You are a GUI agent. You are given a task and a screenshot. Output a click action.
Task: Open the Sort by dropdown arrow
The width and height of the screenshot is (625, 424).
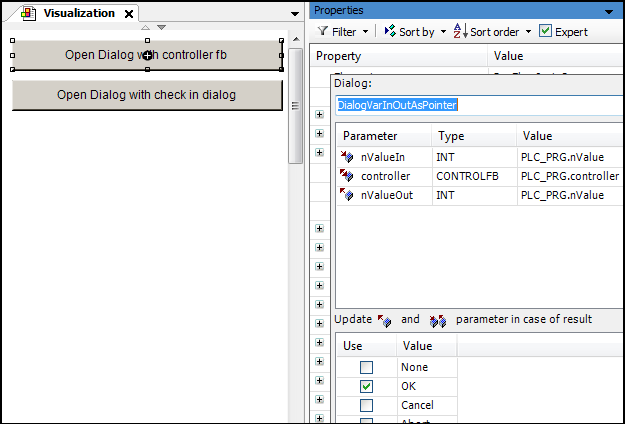[x=442, y=32]
